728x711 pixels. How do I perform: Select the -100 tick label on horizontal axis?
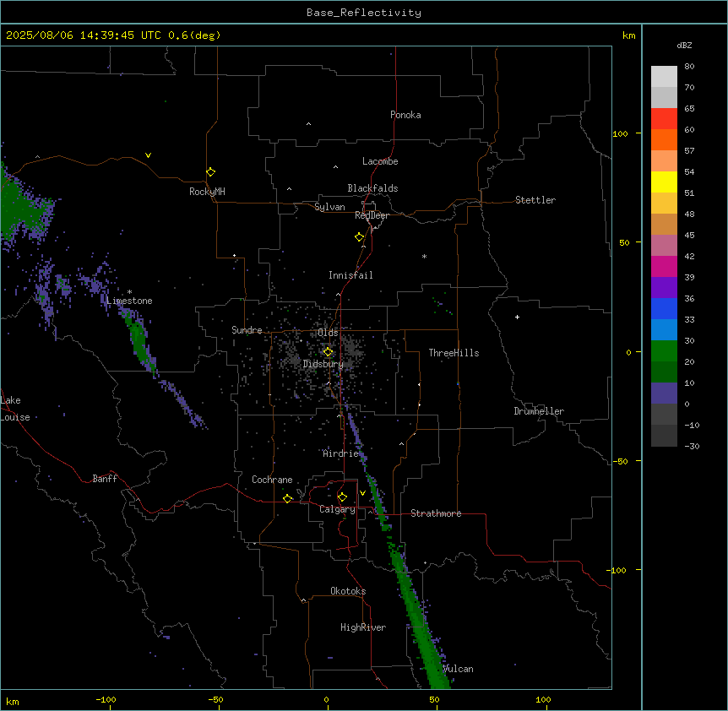tap(106, 699)
